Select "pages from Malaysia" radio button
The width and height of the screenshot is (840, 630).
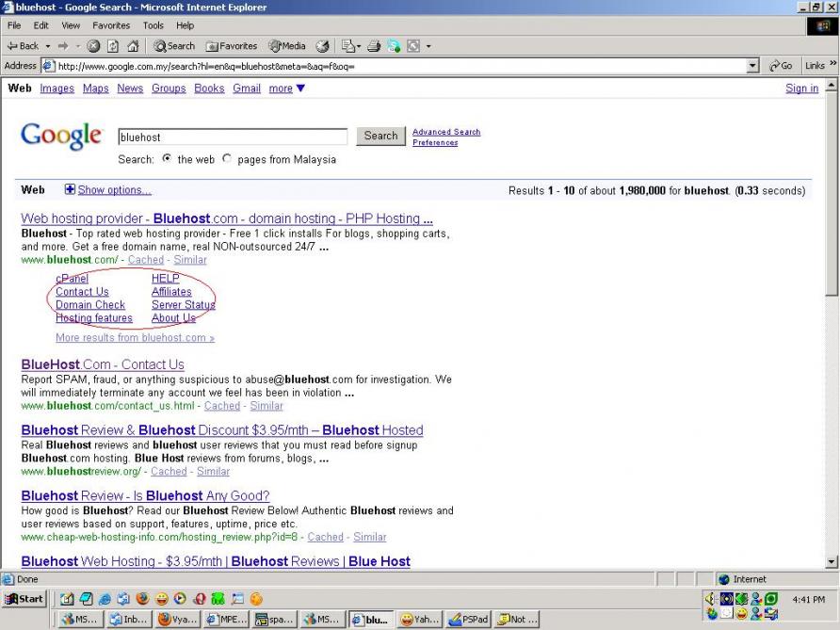(227, 158)
